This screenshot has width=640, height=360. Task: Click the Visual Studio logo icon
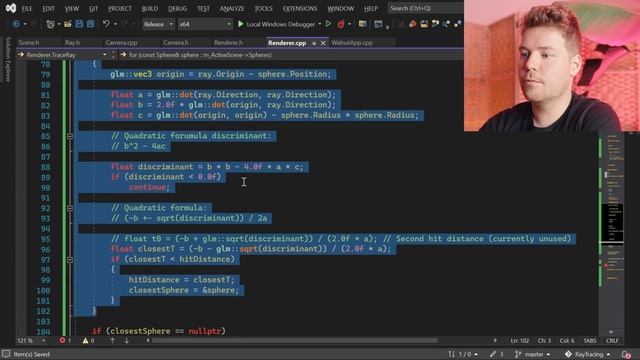[x=11, y=8]
